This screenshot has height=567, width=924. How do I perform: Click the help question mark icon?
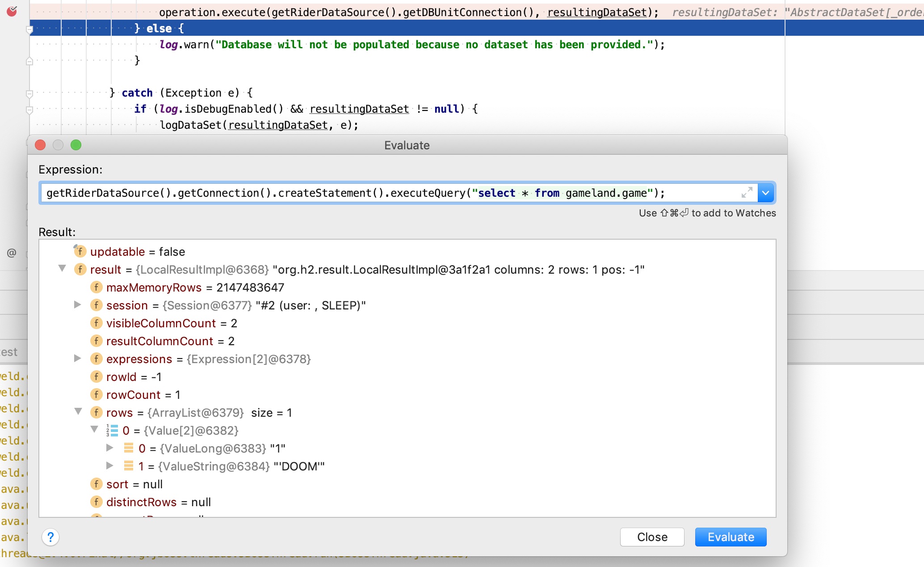click(x=50, y=537)
